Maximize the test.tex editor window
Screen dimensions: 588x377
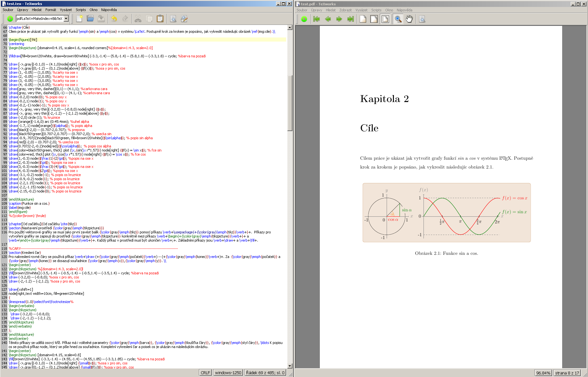284,3
